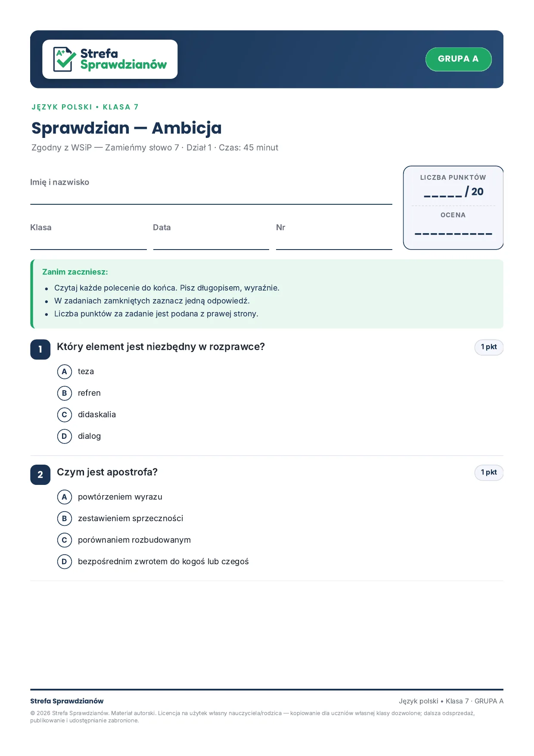Click the GRUPA A green badge
The width and height of the screenshot is (534, 756).
pos(458,59)
